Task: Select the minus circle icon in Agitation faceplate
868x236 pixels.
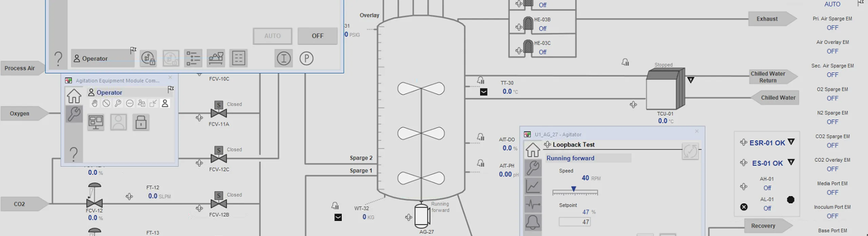Action: tap(130, 103)
